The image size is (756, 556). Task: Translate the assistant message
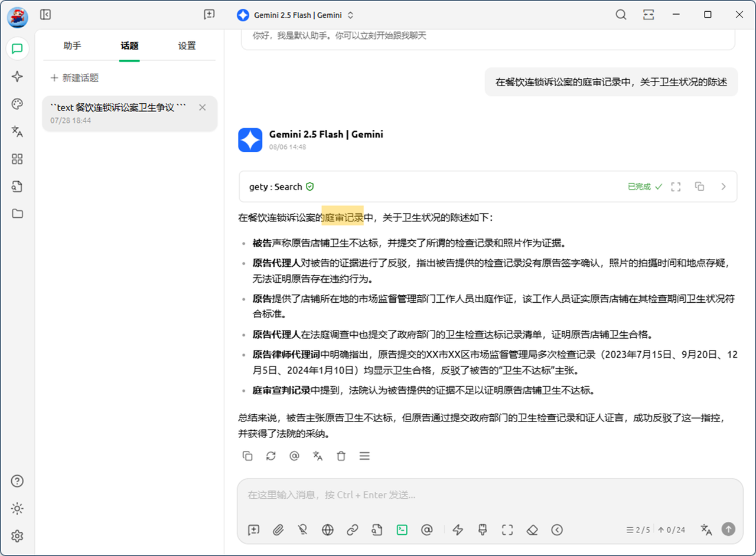point(318,456)
